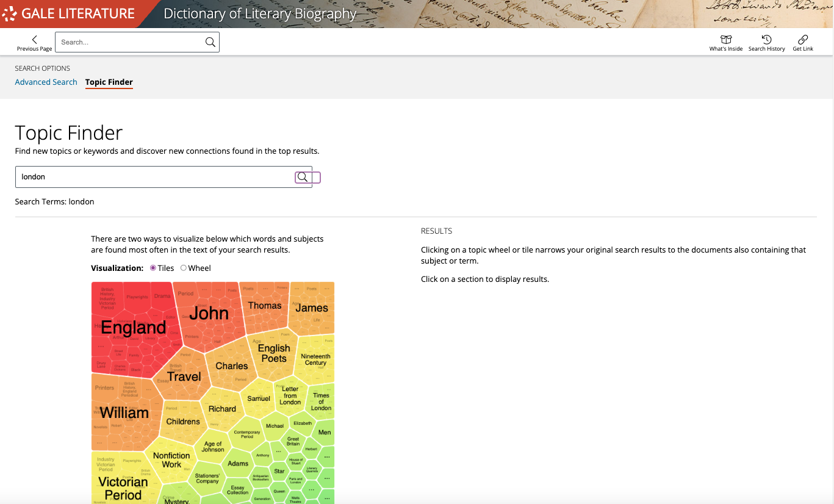Choose the Letter from London tile

[x=290, y=395]
